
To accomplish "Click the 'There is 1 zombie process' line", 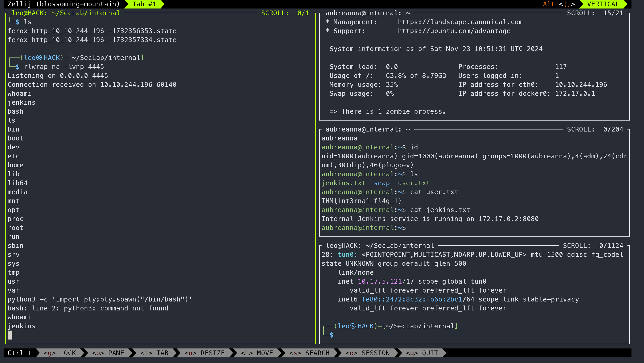I will (388, 112).
